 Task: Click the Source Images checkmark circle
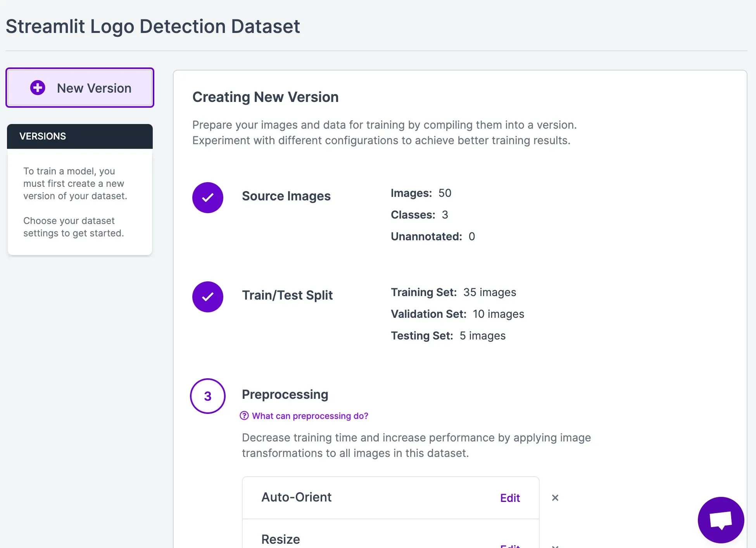pos(208,197)
